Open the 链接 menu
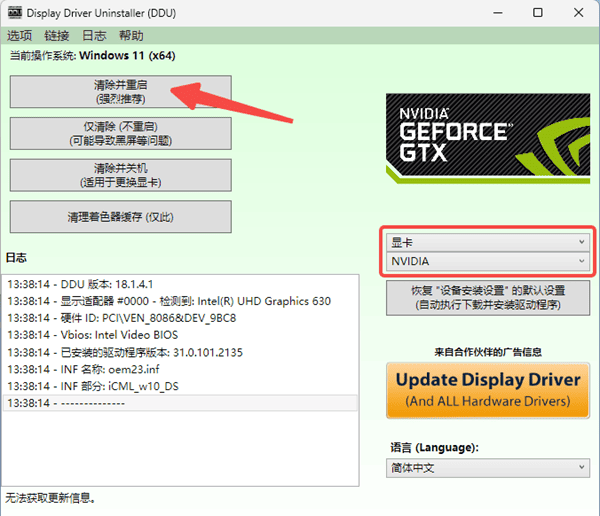Image resolution: width=600 pixels, height=516 pixels. point(58,36)
